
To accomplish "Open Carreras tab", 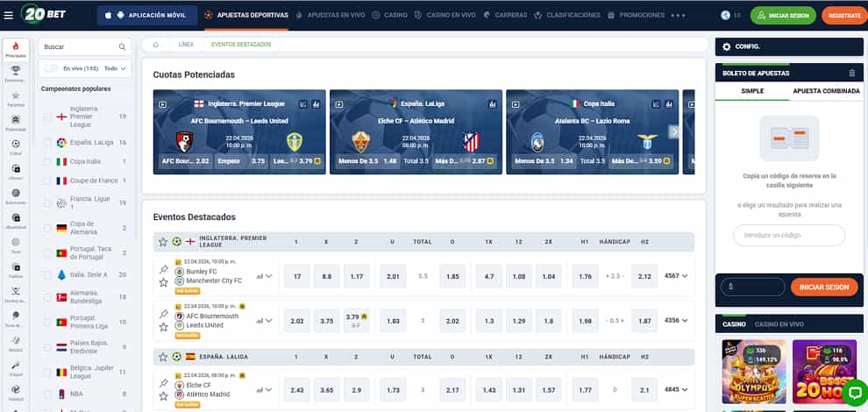I will 505,16.
